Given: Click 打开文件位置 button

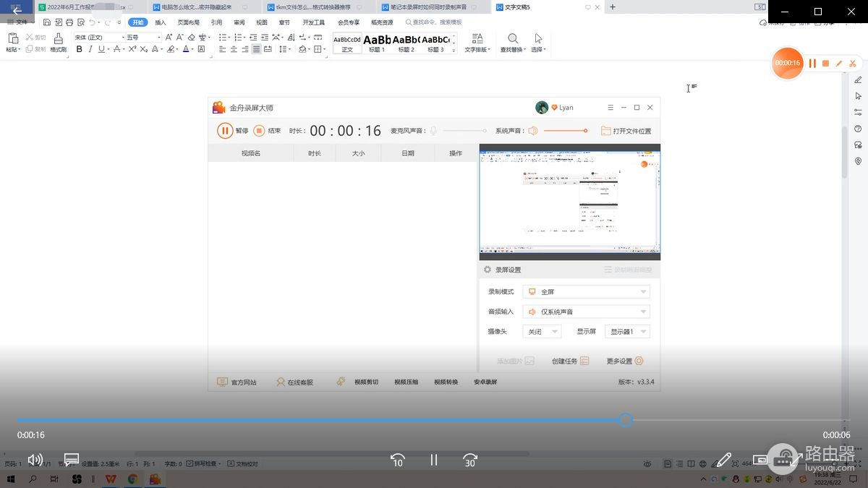Looking at the screenshot, I should tap(626, 131).
